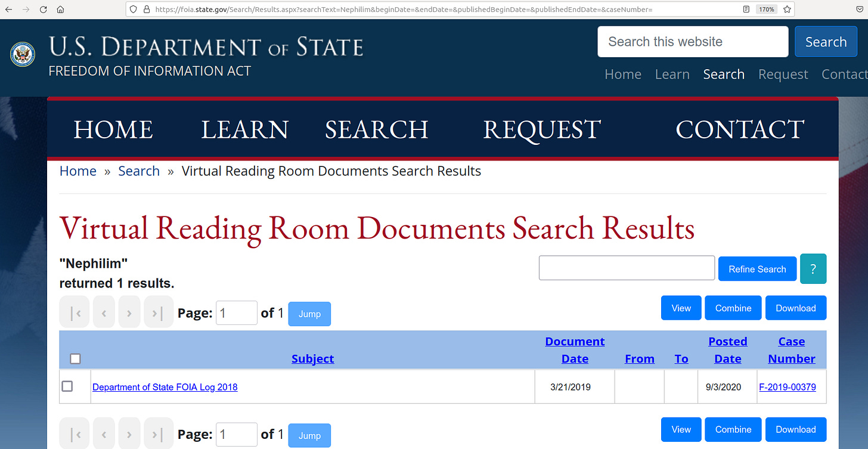This screenshot has width=868, height=449.
Task: Open Department of State FOIA Log 2018 link
Action: tap(165, 387)
